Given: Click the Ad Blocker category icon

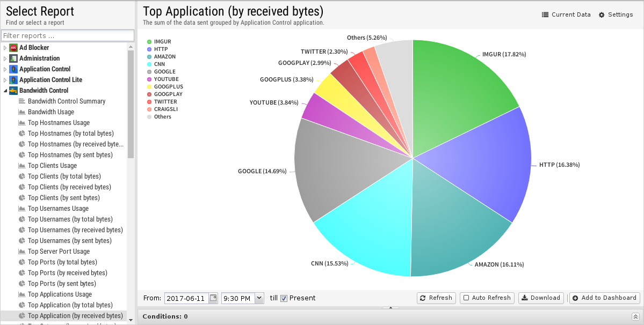Looking at the screenshot, I should tap(13, 48).
